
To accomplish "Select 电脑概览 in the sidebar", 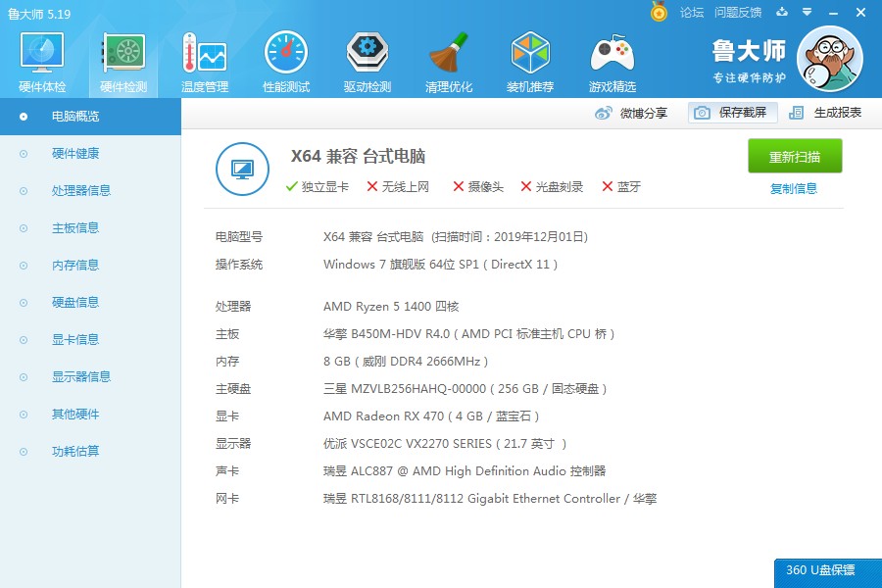I will (x=90, y=117).
